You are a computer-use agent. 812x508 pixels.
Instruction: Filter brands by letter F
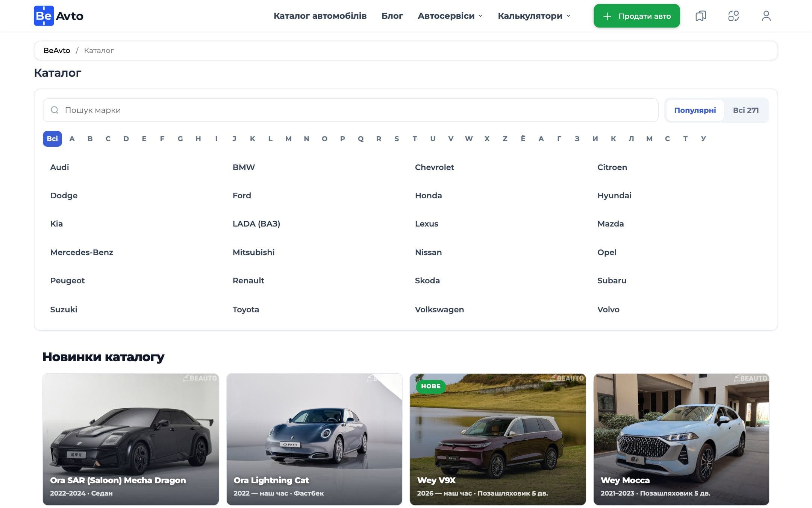[162, 138]
